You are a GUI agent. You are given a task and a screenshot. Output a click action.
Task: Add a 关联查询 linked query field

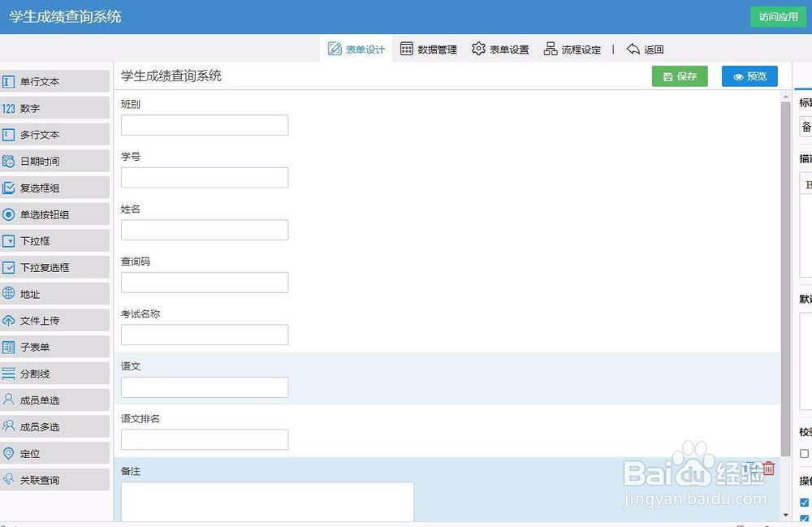point(54,481)
